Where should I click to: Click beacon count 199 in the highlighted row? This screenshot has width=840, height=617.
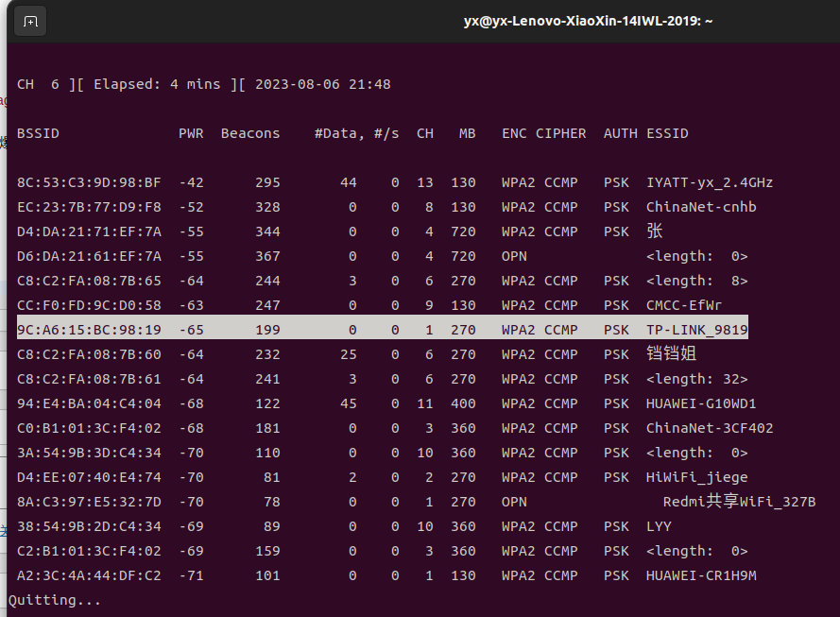[x=267, y=330]
